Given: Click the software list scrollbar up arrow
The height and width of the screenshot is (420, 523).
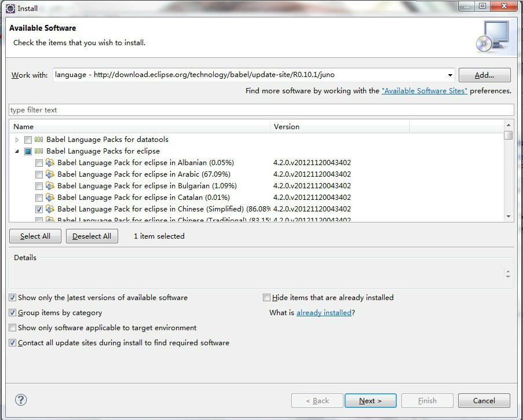Looking at the screenshot, I should coord(509,125).
